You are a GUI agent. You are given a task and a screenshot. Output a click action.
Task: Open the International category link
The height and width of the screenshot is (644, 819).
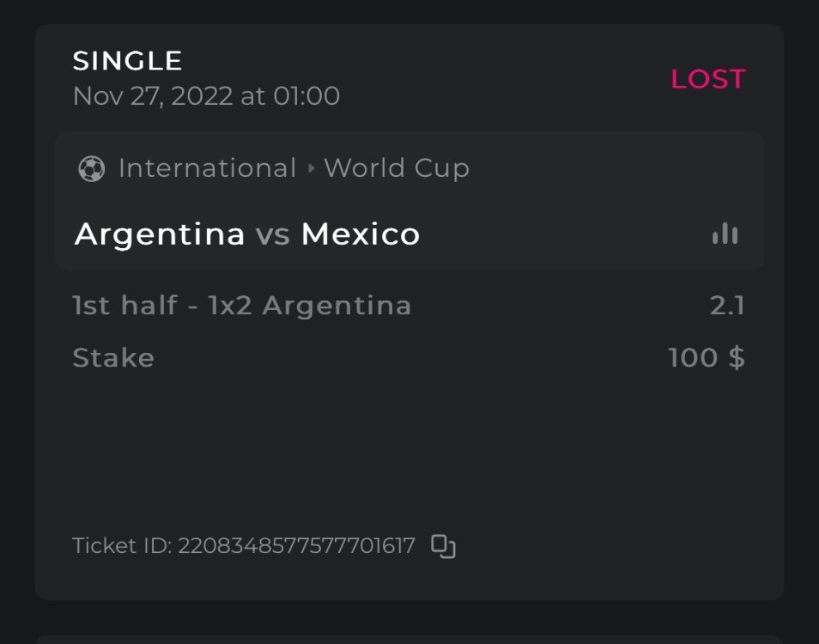[207, 168]
